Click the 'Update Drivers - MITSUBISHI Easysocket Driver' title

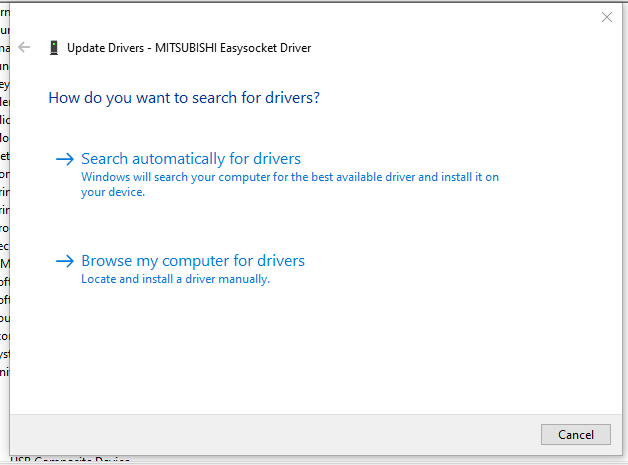click(x=189, y=48)
